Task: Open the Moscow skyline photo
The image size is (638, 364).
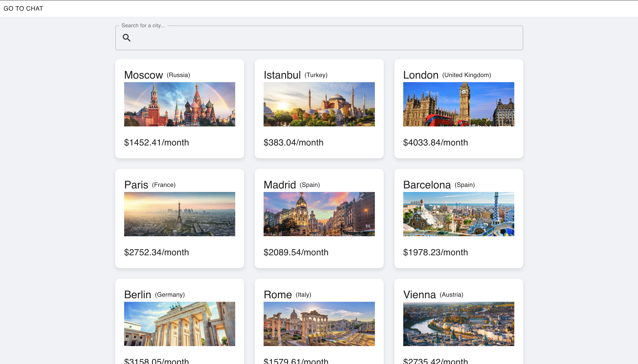Action: (180, 104)
